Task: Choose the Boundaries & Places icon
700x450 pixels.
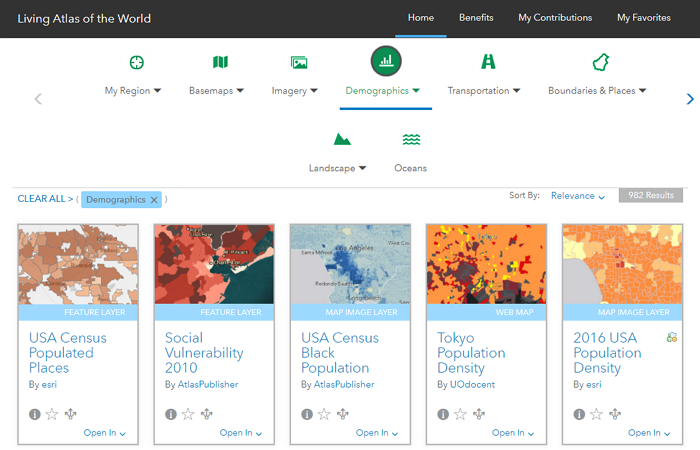Action: (601, 62)
